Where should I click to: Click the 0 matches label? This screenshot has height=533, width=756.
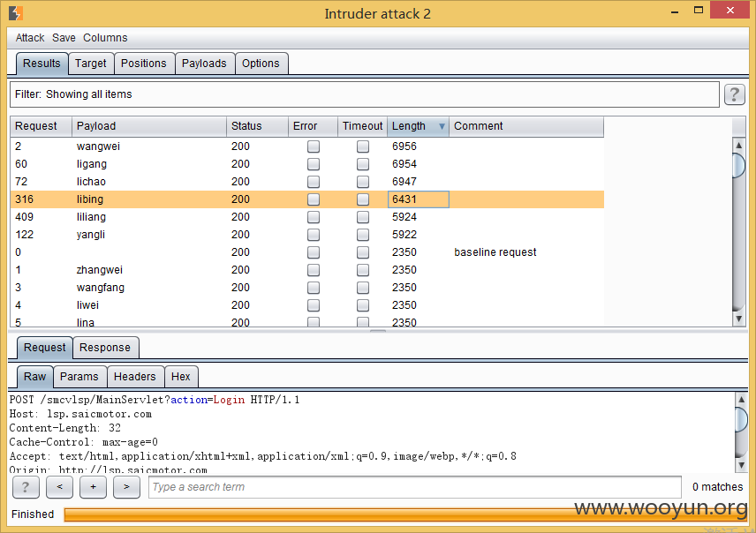click(717, 487)
